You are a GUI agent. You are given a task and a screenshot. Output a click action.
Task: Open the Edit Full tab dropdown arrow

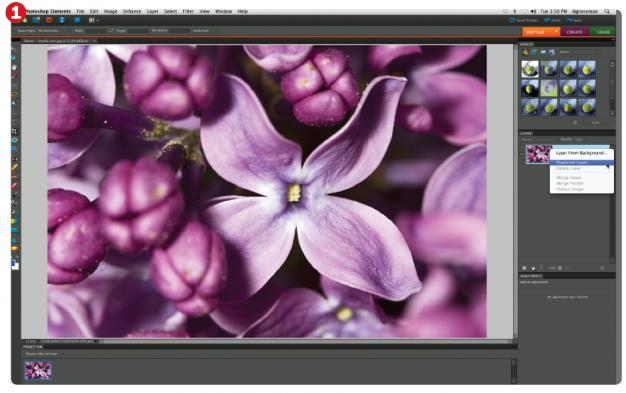click(557, 31)
